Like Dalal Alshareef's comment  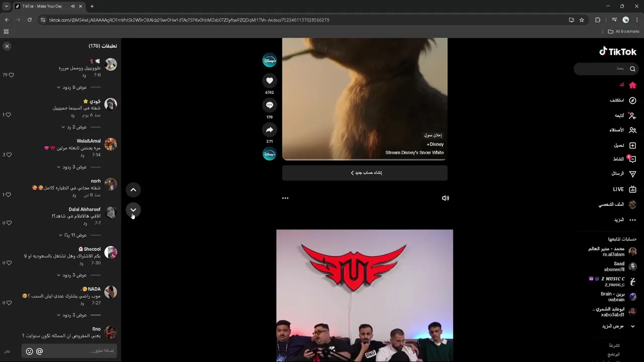coord(9,223)
